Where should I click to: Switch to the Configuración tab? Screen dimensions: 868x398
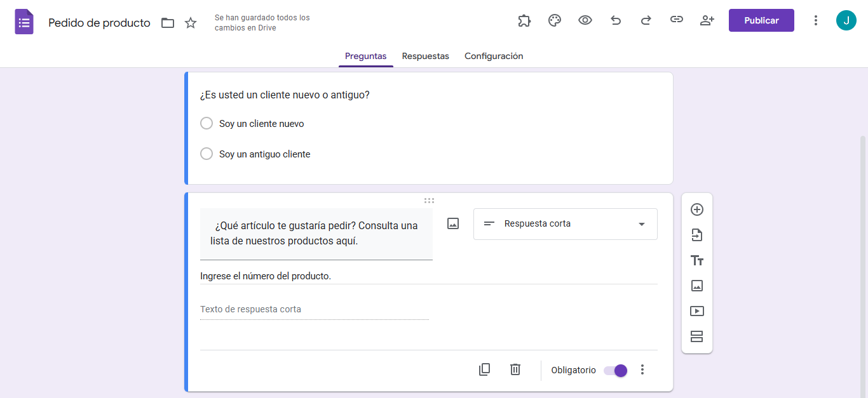(494, 56)
